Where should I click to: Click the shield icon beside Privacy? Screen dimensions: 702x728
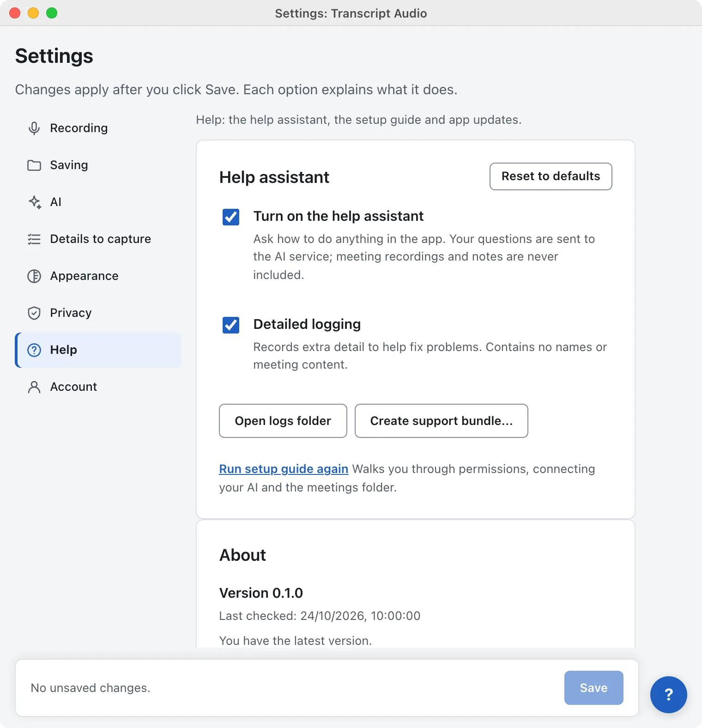[34, 313]
